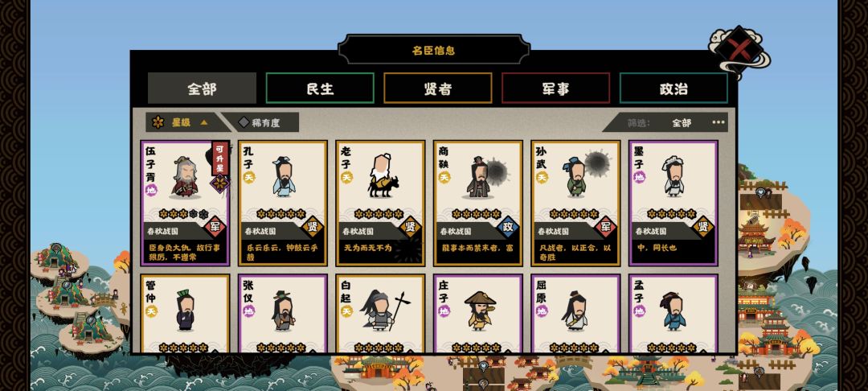
Task: Show the 全部 tab
Action: 202,88
